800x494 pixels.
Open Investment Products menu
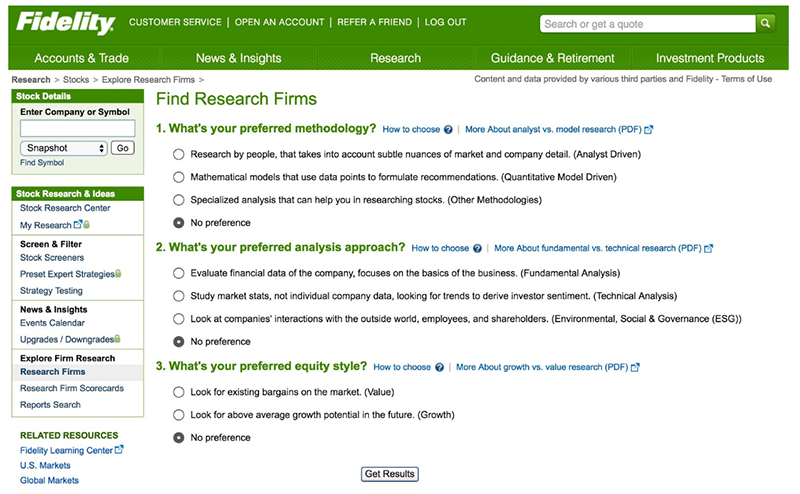(x=710, y=58)
